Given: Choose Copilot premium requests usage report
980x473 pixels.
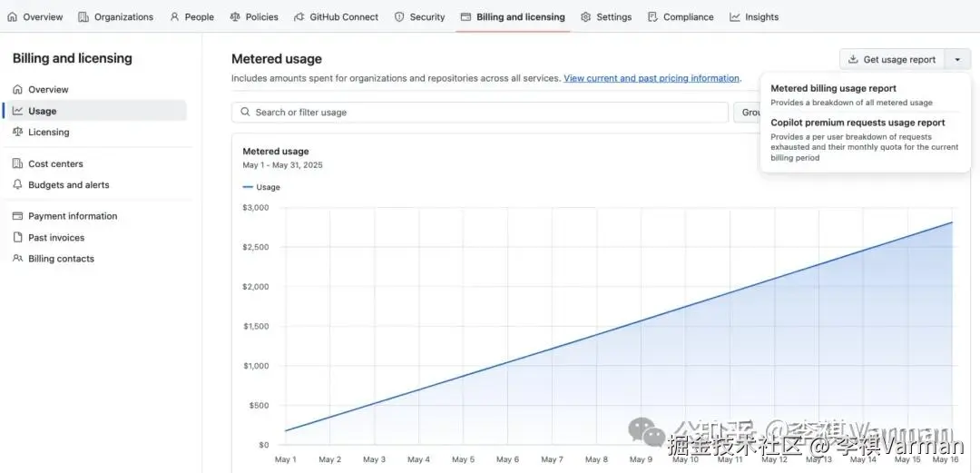Looking at the screenshot, I should pyautogui.click(x=857, y=123).
